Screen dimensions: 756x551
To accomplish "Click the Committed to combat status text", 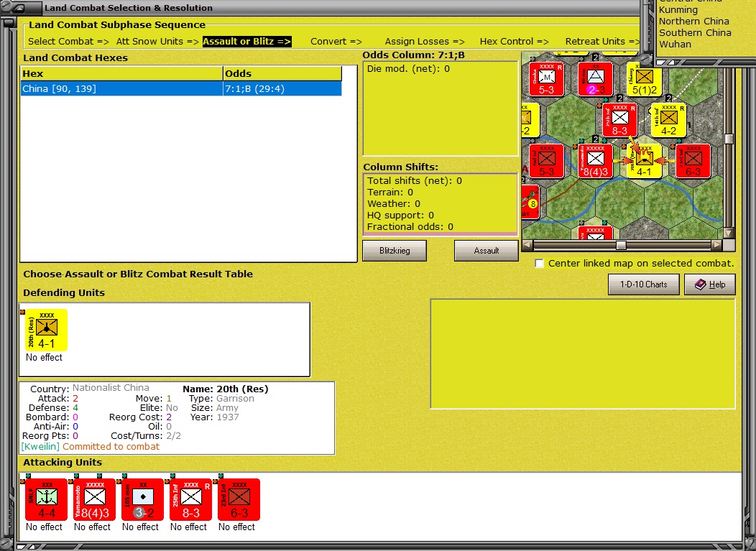I will coord(111,447).
